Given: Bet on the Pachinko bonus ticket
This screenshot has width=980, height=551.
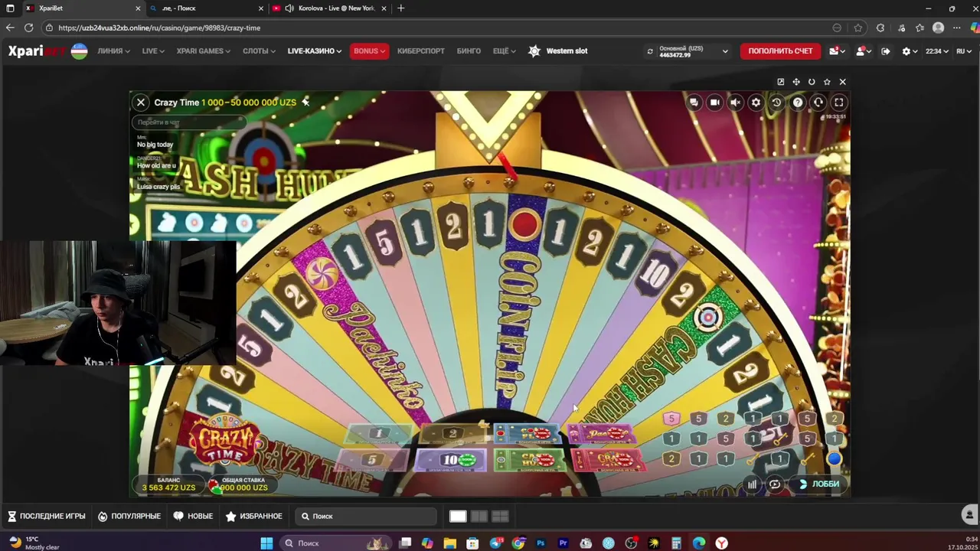Looking at the screenshot, I should coord(602,434).
